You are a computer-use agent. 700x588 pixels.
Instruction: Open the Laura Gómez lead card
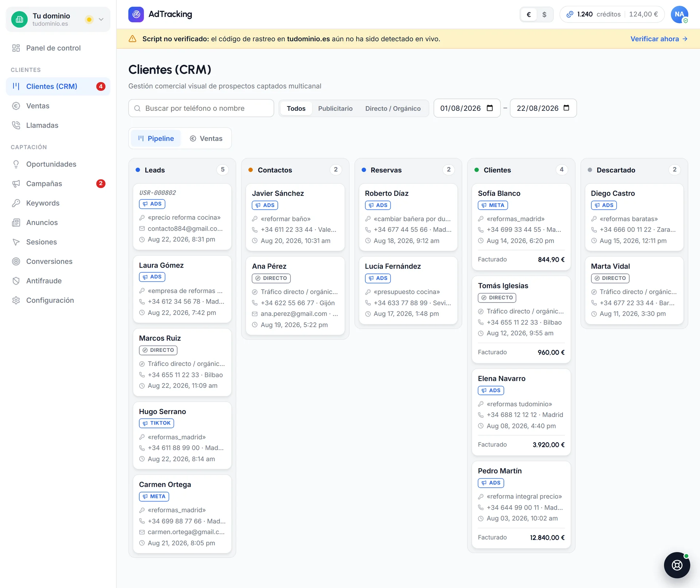click(182, 289)
